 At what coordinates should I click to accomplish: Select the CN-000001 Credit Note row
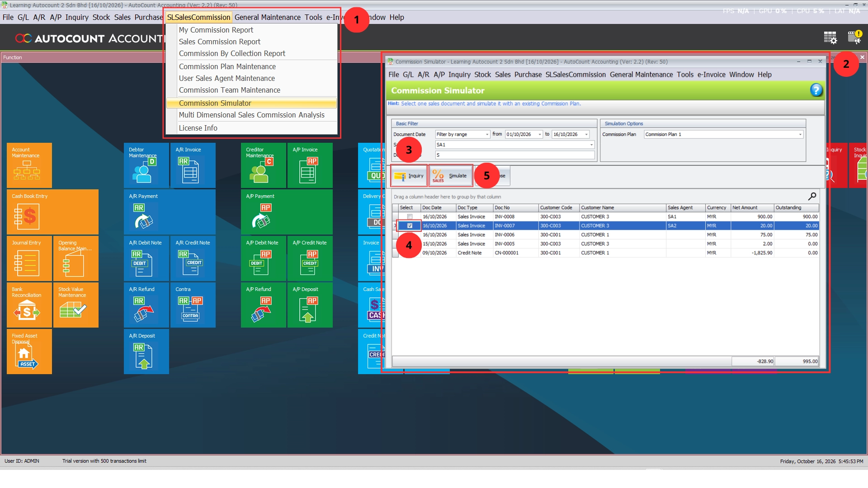click(x=605, y=253)
